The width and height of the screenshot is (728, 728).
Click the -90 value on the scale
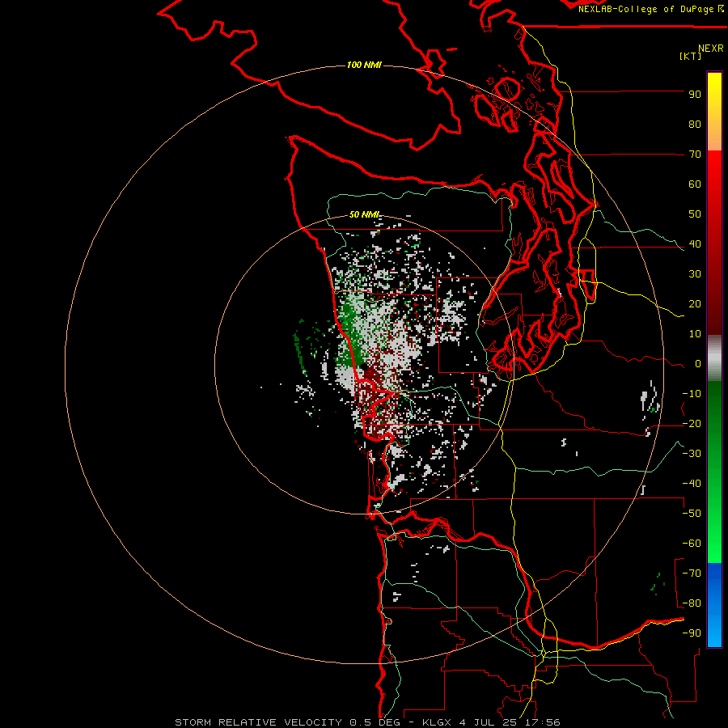tap(692, 633)
